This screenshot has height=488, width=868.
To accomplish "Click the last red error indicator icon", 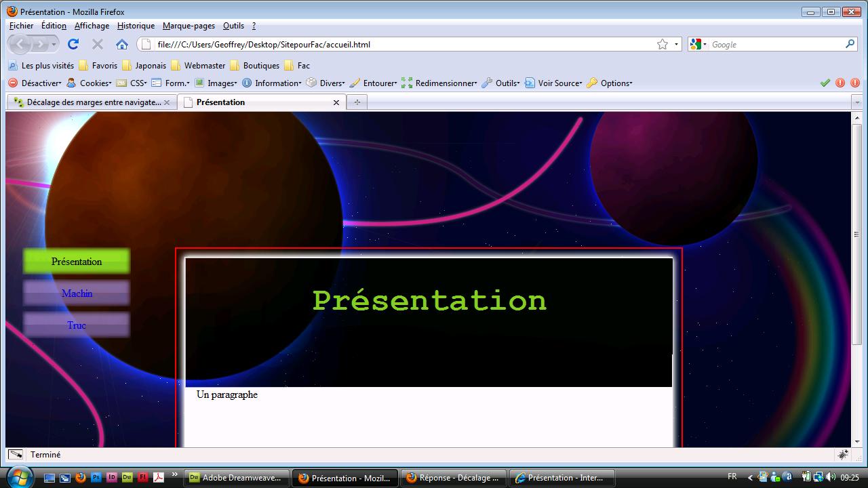I will coord(855,83).
